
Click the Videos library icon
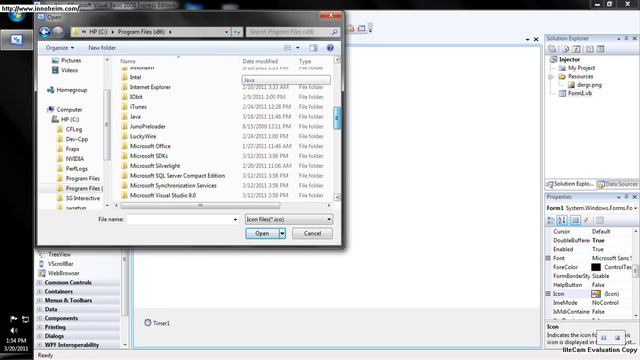[56, 70]
